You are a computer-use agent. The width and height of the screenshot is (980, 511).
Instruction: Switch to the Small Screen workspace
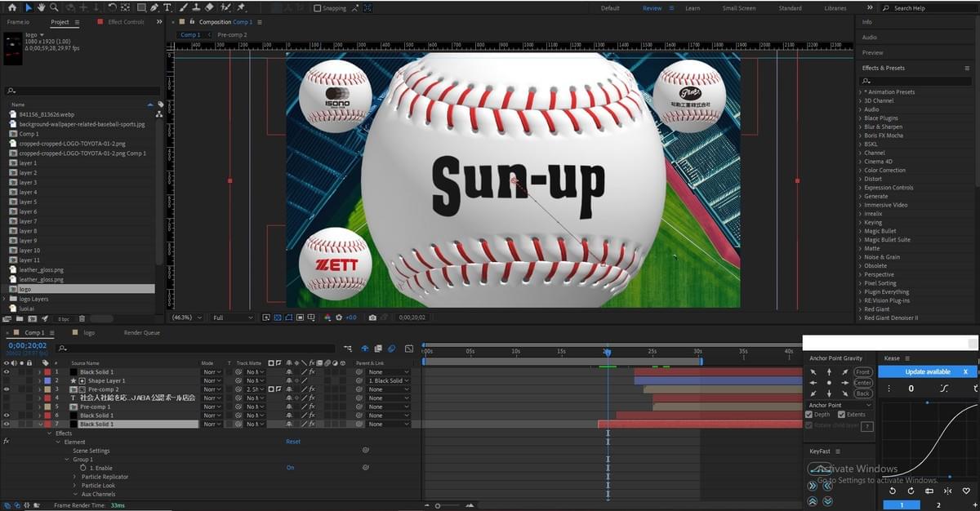[x=739, y=8]
